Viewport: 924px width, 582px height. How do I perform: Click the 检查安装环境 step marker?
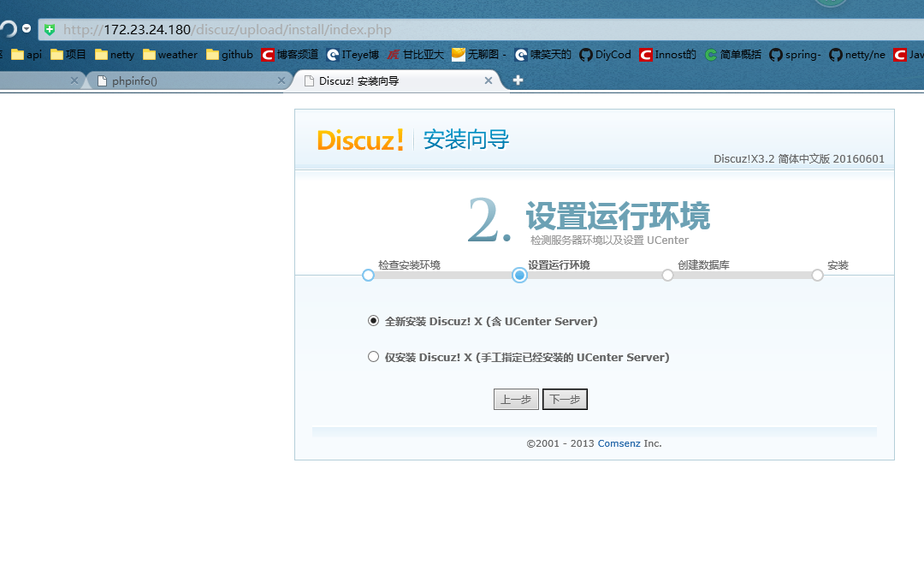368,275
